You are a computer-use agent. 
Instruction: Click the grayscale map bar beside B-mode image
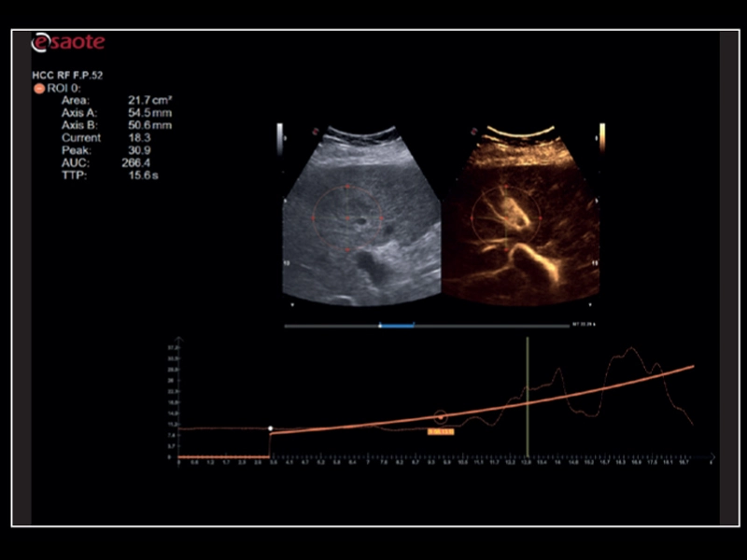280,138
